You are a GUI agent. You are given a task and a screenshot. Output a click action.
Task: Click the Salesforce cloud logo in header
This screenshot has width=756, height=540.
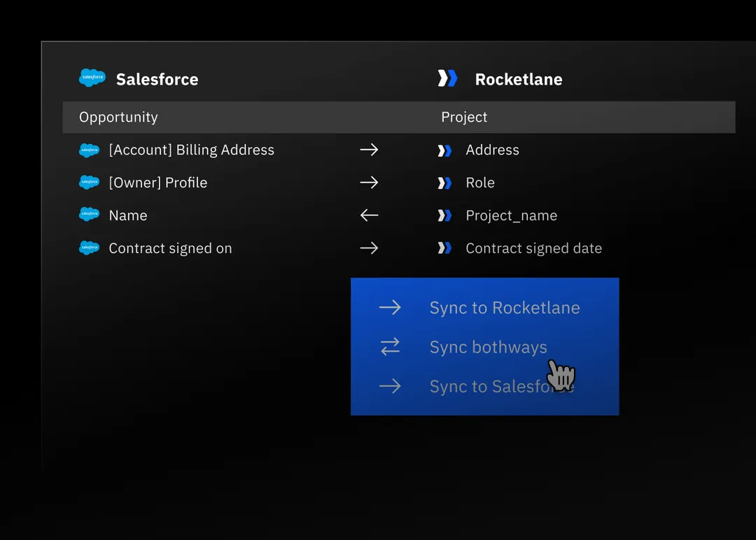[92, 78]
